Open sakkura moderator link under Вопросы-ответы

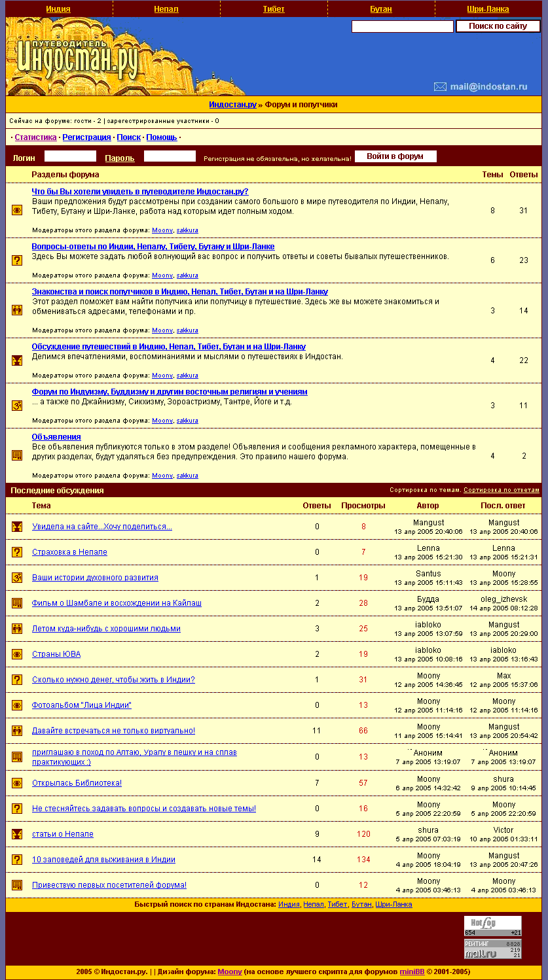pyautogui.click(x=187, y=275)
